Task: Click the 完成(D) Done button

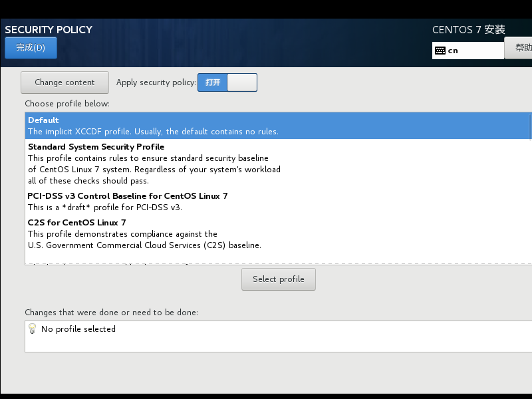Action: click(x=30, y=47)
